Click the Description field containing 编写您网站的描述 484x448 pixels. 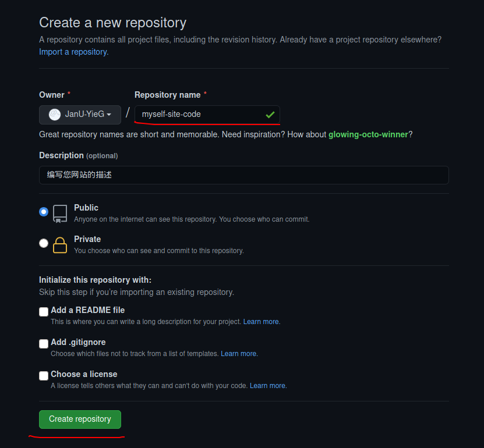tap(243, 175)
